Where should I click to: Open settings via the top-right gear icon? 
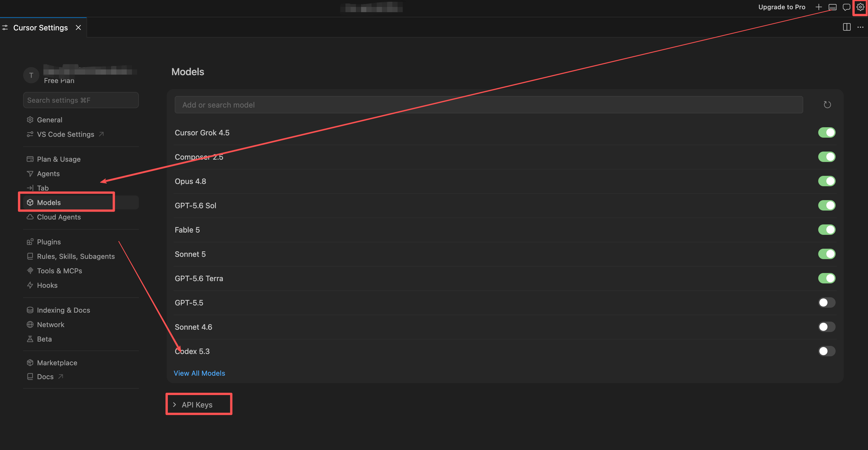tap(860, 7)
